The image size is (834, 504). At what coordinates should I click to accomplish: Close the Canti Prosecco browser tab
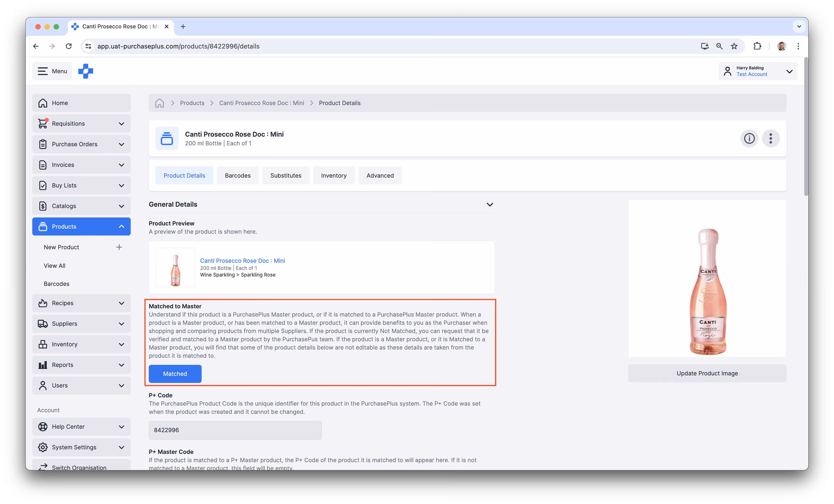click(x=166, y=26)
